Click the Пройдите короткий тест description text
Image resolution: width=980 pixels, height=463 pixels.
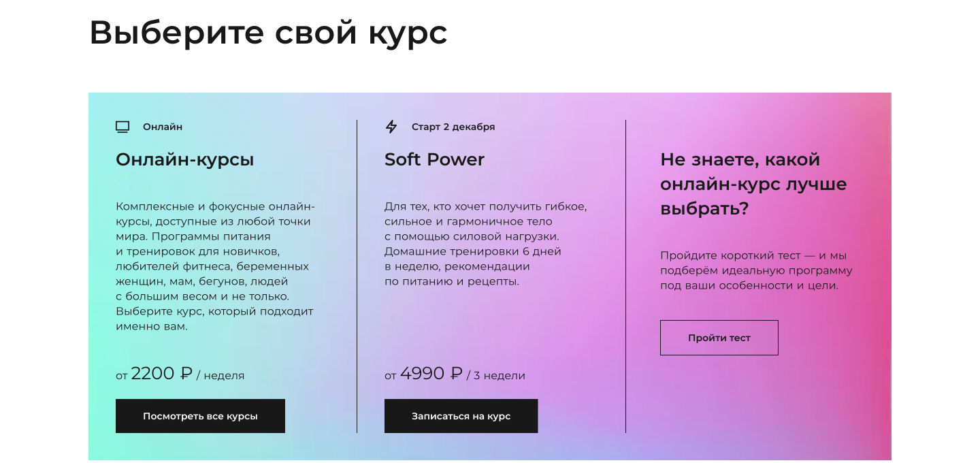click(x=756, y=270)
